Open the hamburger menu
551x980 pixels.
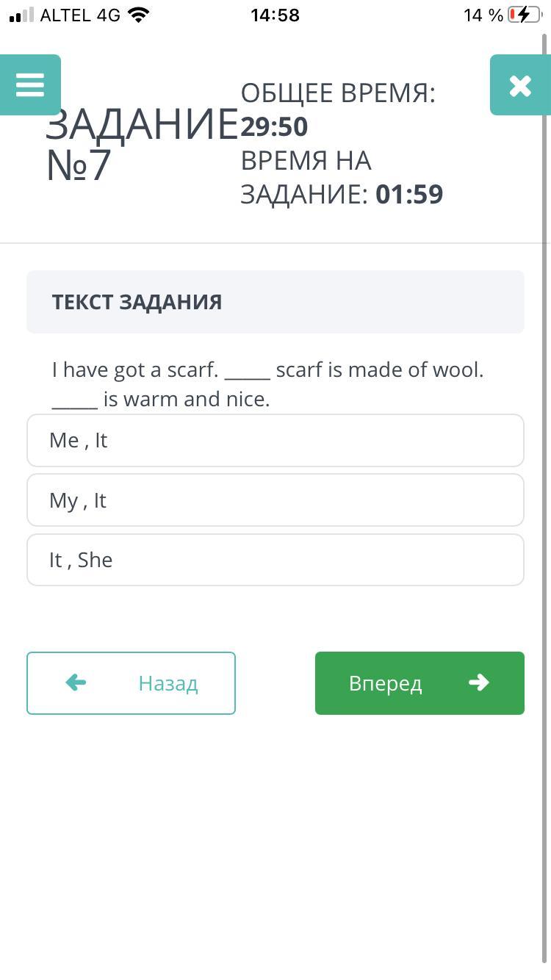point(30,85)
